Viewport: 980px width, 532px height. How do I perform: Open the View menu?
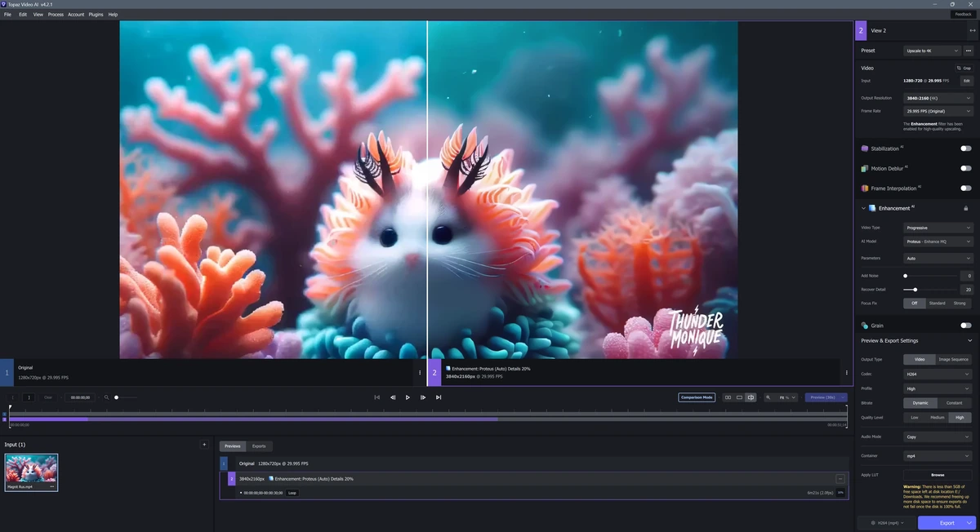click(x=38, y=15)
